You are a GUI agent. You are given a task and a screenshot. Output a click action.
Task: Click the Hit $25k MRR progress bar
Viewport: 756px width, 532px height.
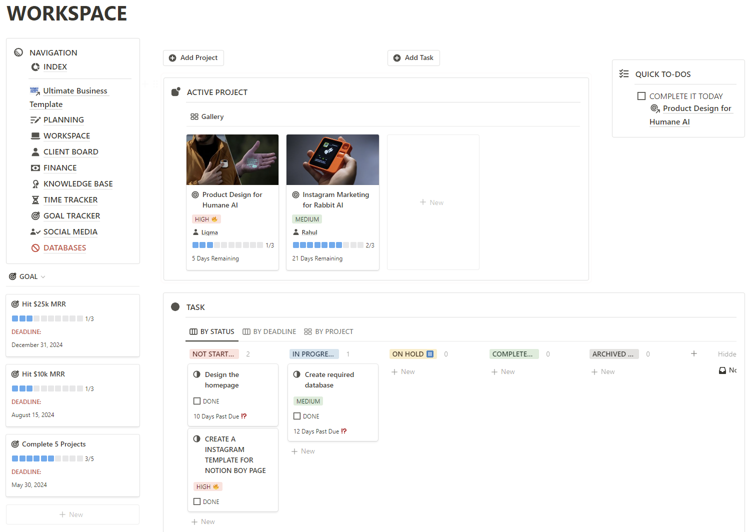(47, 318)
